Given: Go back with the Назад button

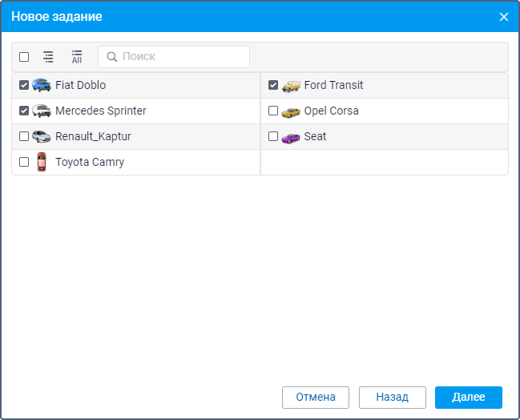Looking at the screenshot, I should click(392, 397).
